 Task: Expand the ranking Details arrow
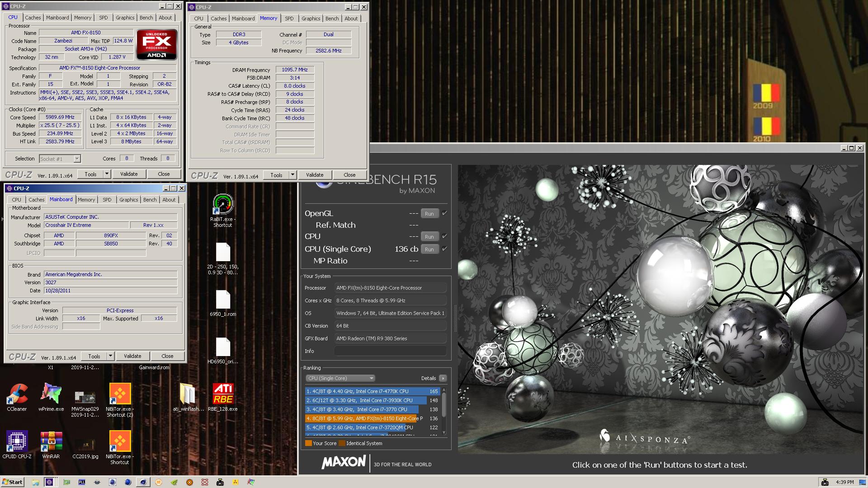pos(443,378)
